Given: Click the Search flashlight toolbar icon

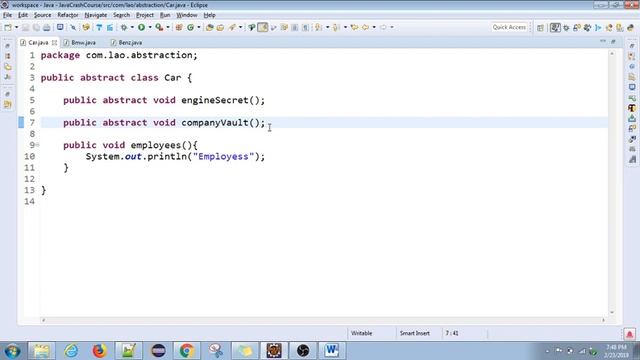Looking at the screenshot, I should click(232, 27).
